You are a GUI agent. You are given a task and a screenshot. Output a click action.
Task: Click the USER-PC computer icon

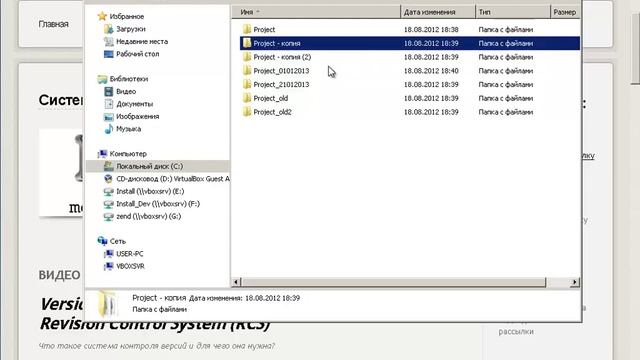tap(109, 254)
